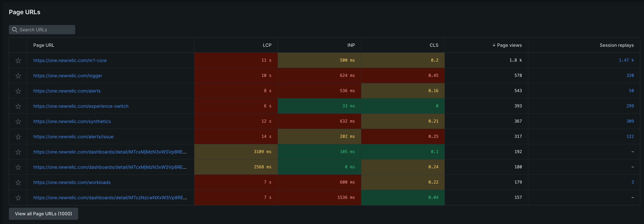The image size is (644, 224).
Task: Star the experience-switch page URL
Action: pos(18,106)
